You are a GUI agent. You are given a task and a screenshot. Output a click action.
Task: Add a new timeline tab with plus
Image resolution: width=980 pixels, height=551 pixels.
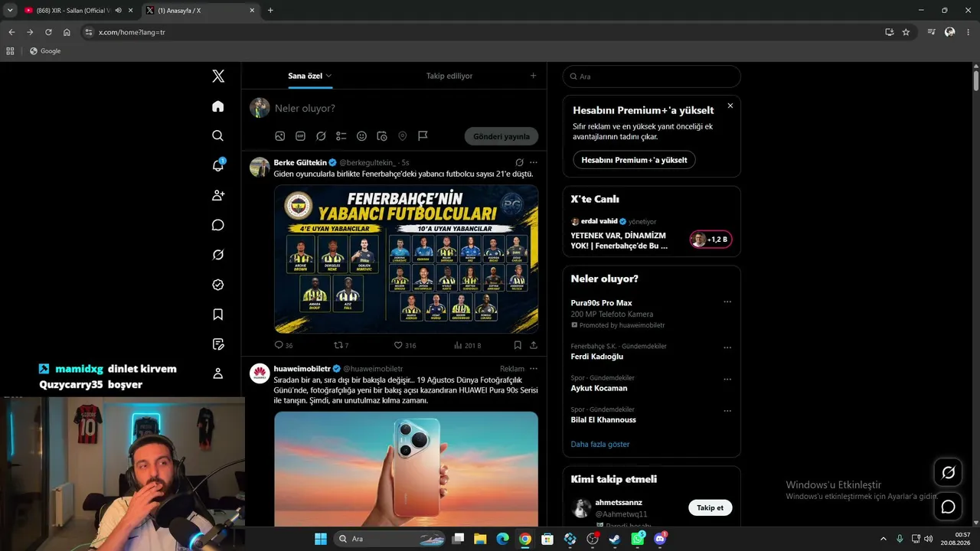(534, 76)
